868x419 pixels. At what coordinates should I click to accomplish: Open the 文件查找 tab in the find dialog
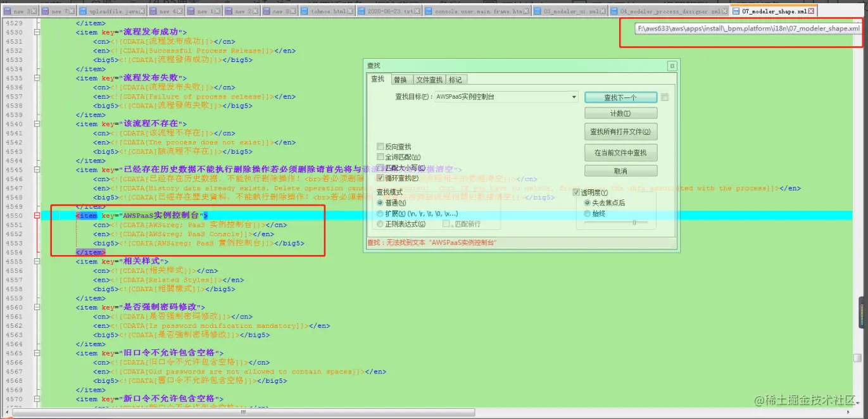point(429,80)
